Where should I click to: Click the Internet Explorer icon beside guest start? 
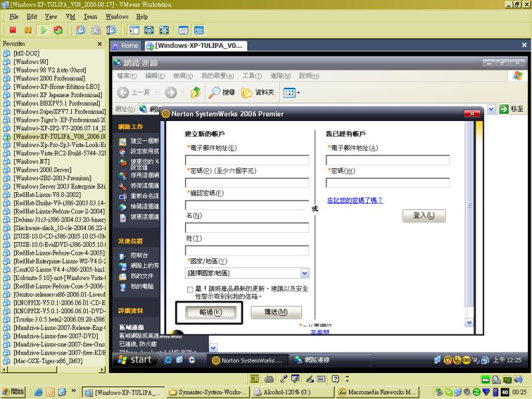(168, 360)
